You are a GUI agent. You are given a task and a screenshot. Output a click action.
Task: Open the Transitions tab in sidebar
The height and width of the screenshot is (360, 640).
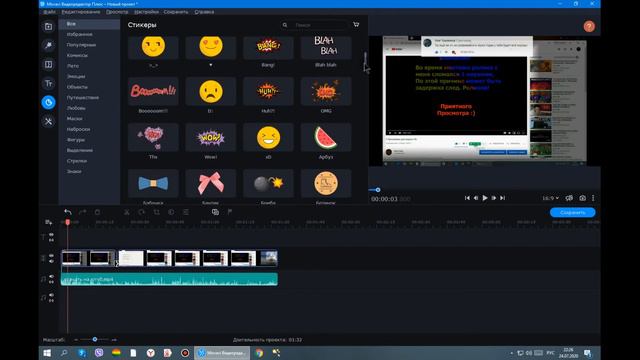tap(48, 64)
